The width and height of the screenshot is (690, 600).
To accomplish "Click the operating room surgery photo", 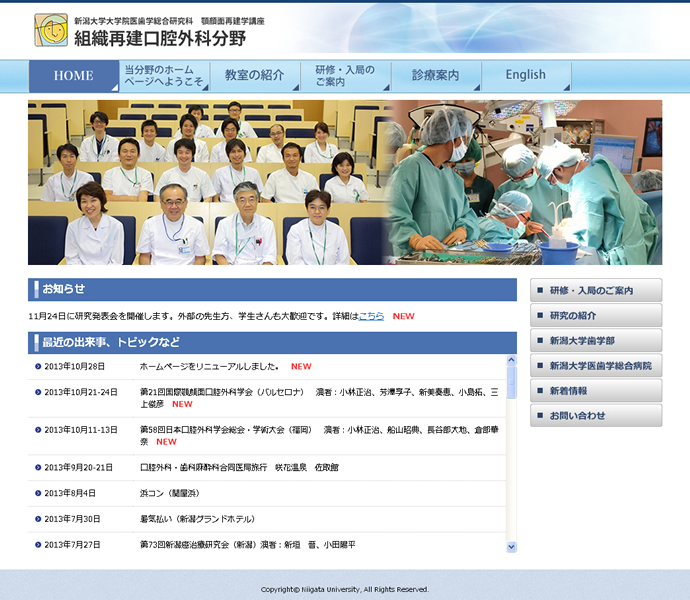I will 526,182.
